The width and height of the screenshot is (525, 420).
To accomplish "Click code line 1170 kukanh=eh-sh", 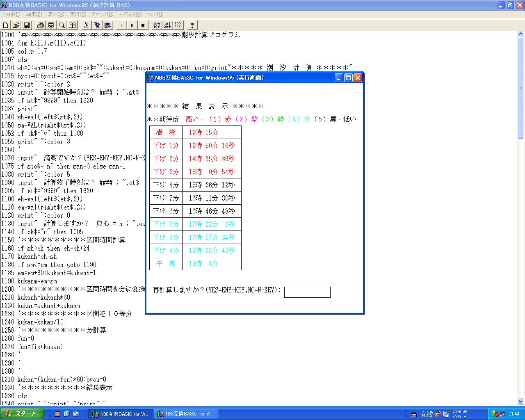I will 29,256.
